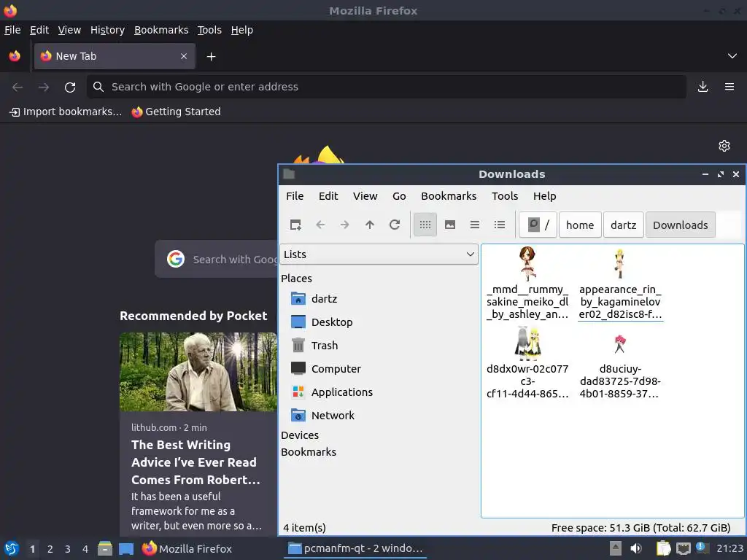Click the Downloads path bar button

[x=681, y=225]
